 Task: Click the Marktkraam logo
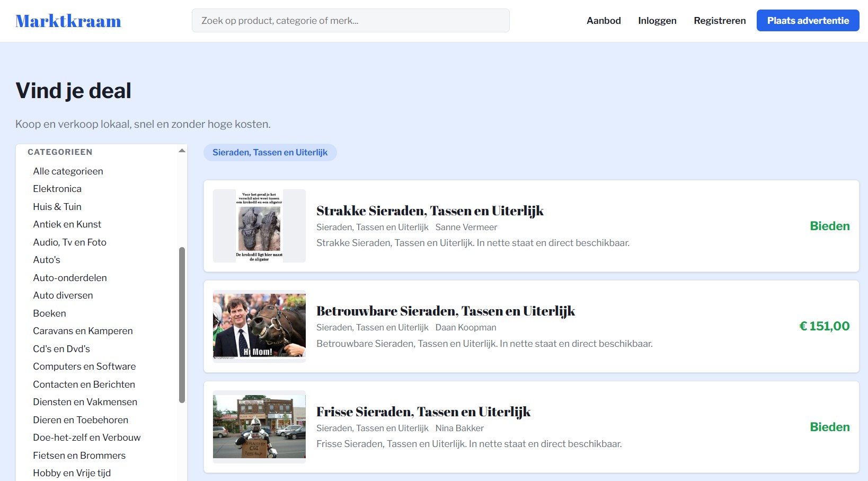[68, 21]
